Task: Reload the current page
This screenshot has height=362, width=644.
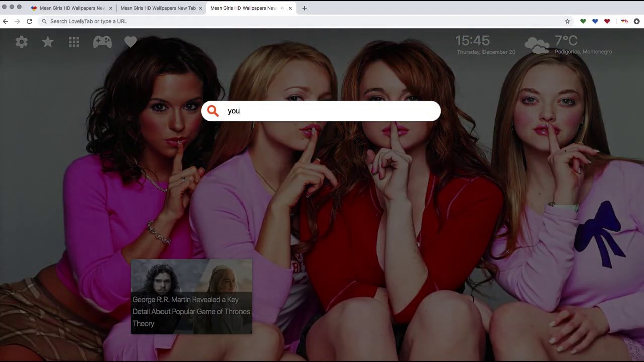Action: [x=29, y=21]
